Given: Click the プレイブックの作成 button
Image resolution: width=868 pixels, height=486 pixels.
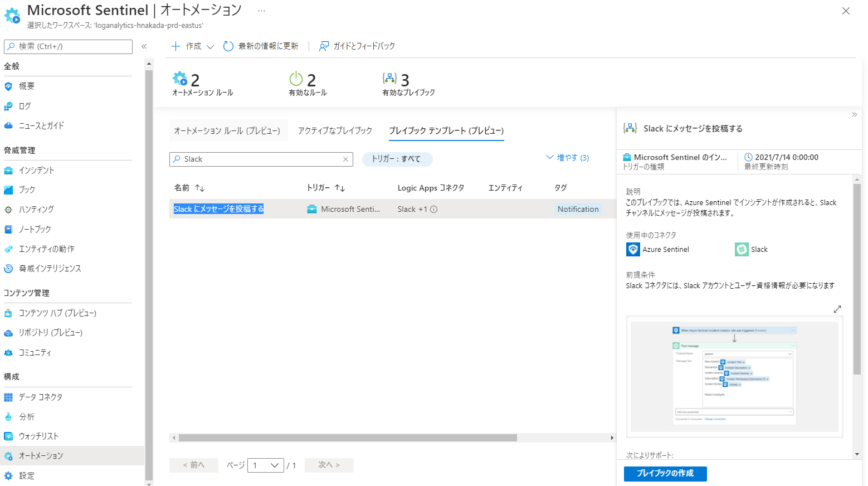Looking at the screenshot, I should (665, 474).
